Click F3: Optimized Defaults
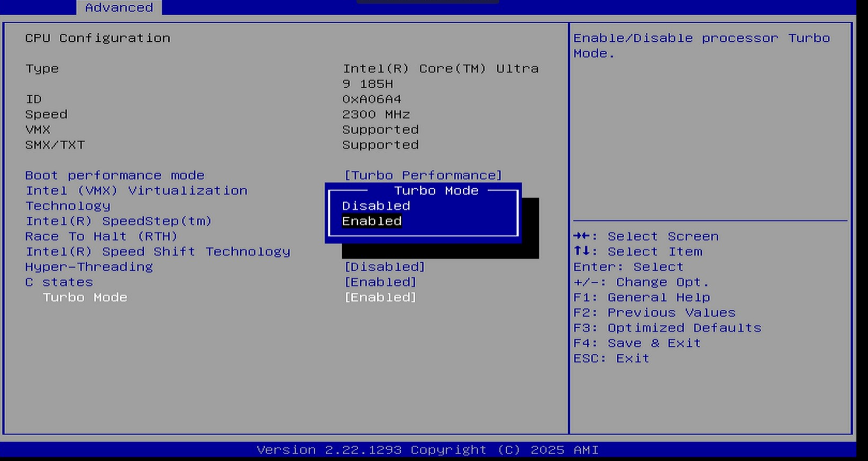Image resolution: width=868 pixels, height=461 pixels. (667, 328)
